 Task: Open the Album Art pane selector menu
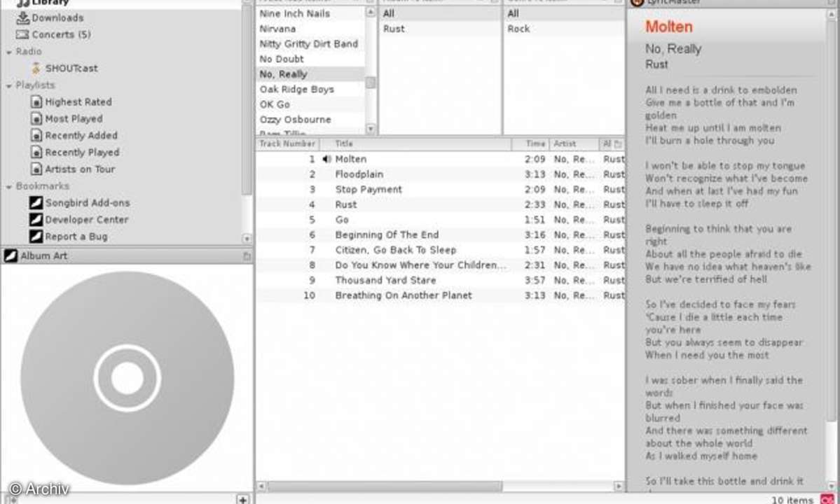[x=247, y=256]
